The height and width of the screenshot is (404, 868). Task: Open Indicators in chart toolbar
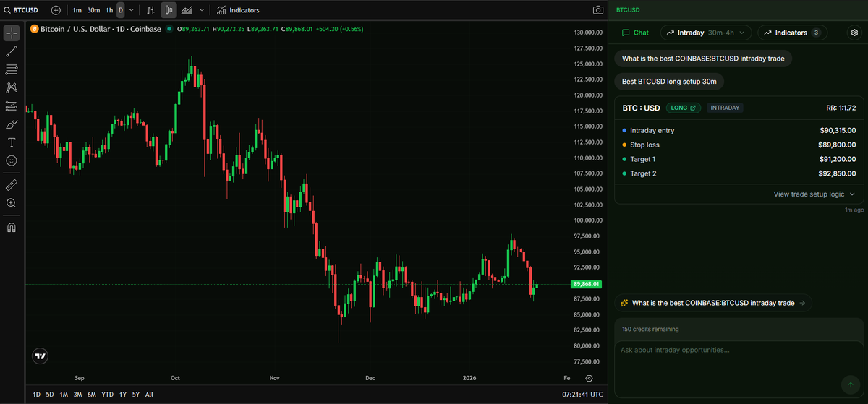[x=238, y=10]
